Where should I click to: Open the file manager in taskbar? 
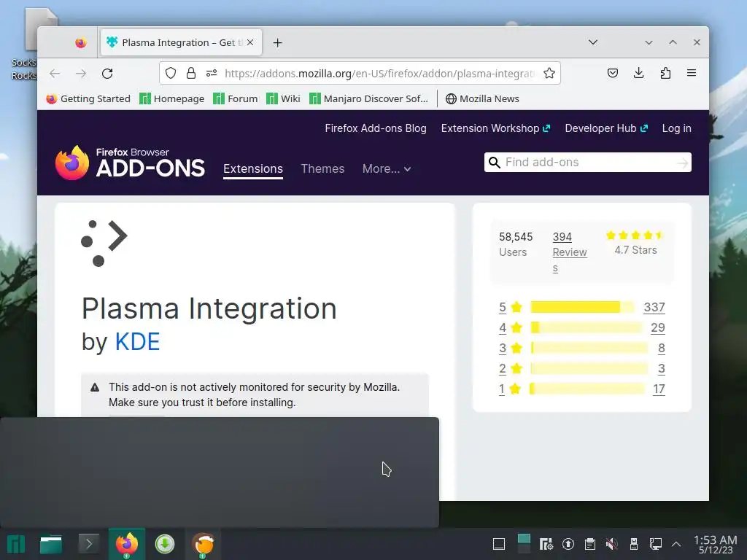[x=51, y=544]
